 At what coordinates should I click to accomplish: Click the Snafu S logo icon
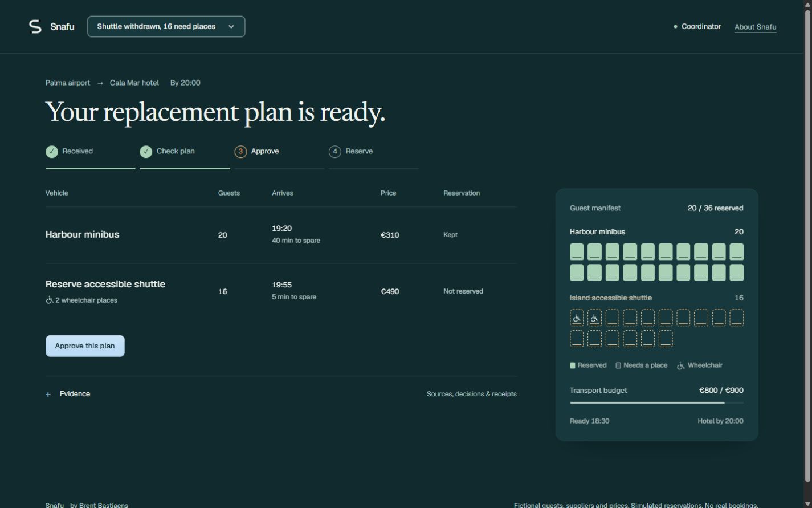pyautogui.click(x=35, y=26)
